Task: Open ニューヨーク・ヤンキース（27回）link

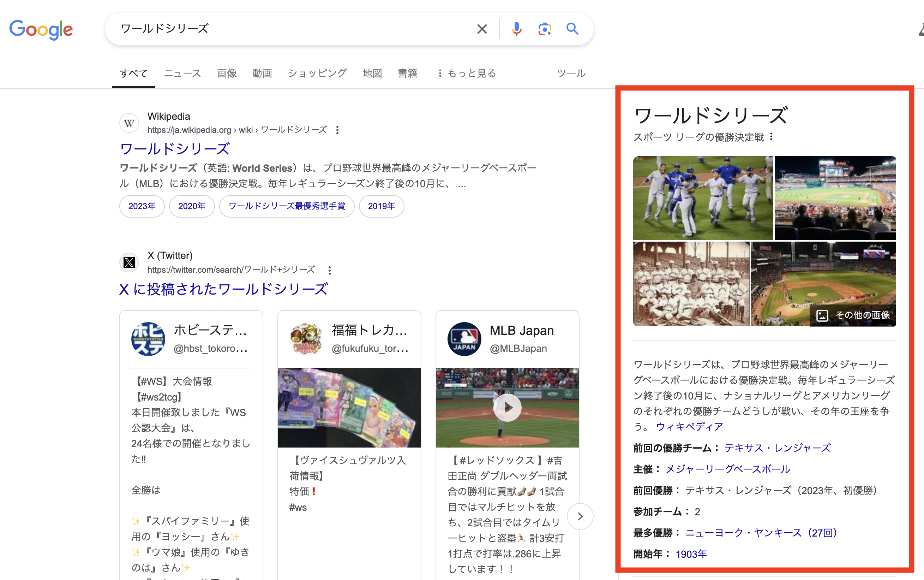Action: coord(761,533)
